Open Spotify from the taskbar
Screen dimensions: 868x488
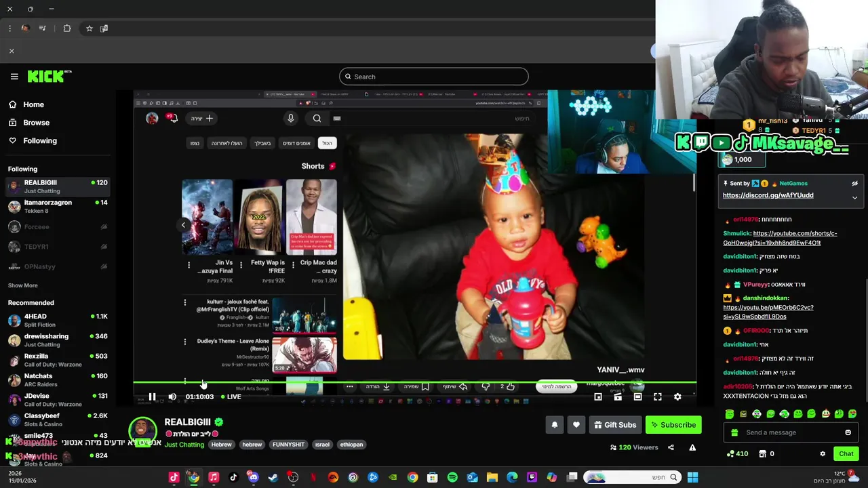[x=452, y=477]
